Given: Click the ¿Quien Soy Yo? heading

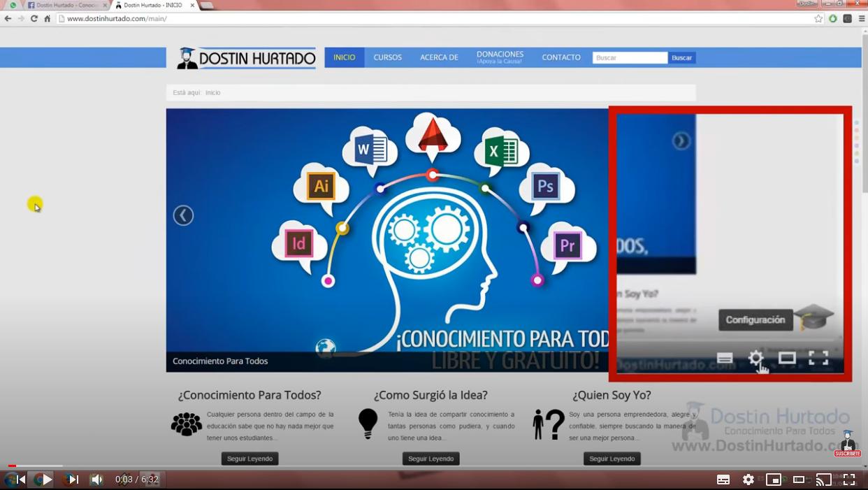Looking at the screenshot, I should click(x=612, y=395).
